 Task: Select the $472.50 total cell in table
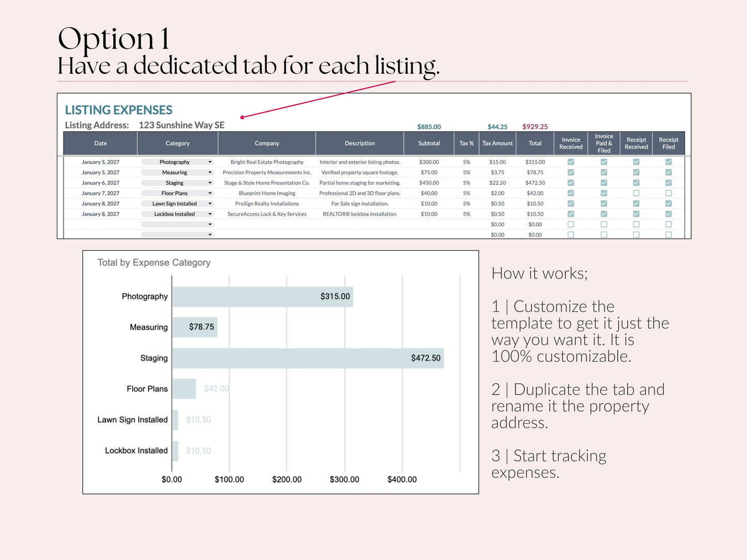click(x=535, y=183)
